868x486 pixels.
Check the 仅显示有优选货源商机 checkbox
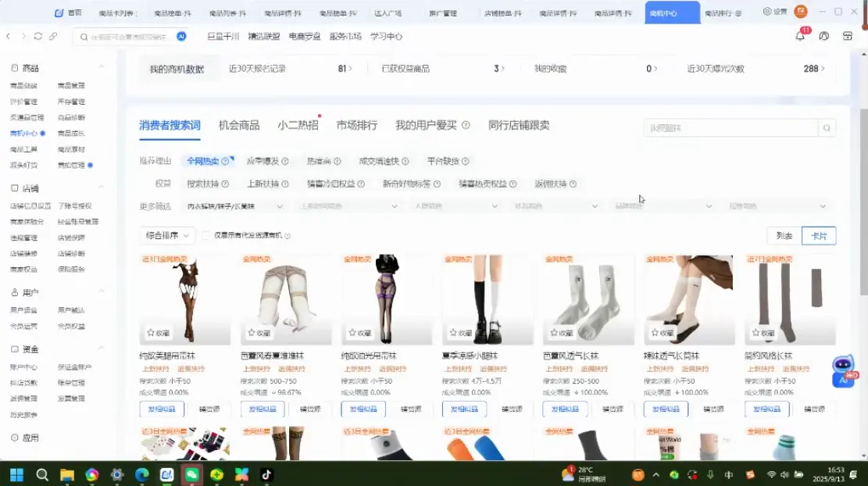coord(206,236)
